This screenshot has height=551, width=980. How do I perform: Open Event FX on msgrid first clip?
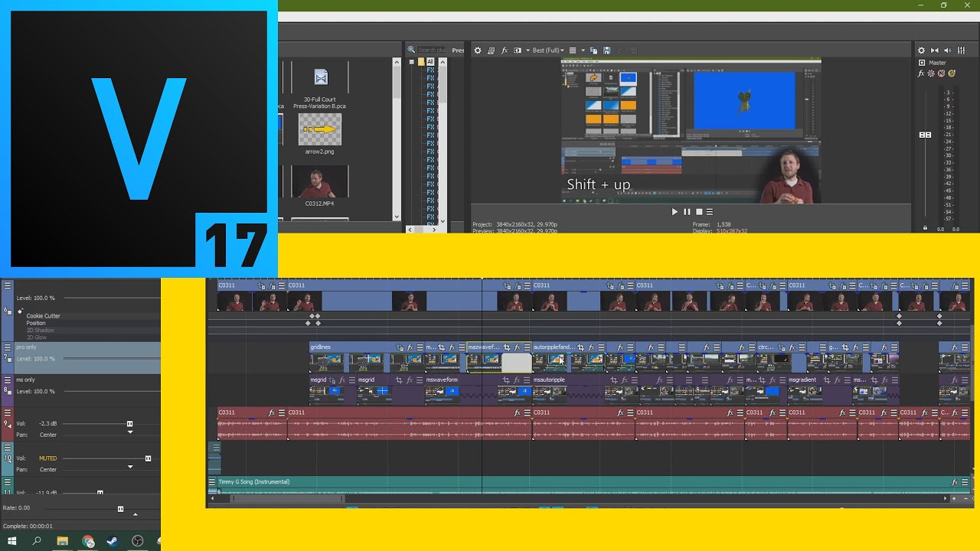(343, 380)
